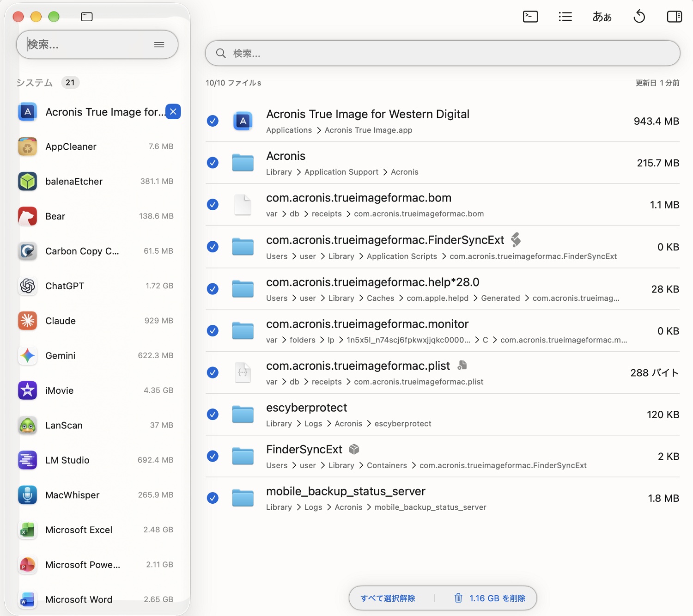The width and height of the screenshot is (693, 616).
Task: Toggle checkbox for com.acronis.trueimageformac.monitor
Action: 213,331
